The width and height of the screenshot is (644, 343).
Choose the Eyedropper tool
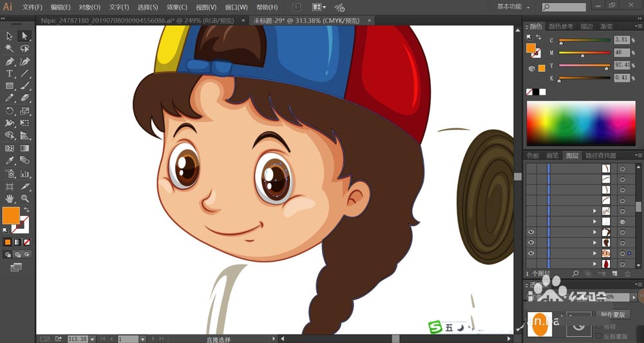point(10,161)
